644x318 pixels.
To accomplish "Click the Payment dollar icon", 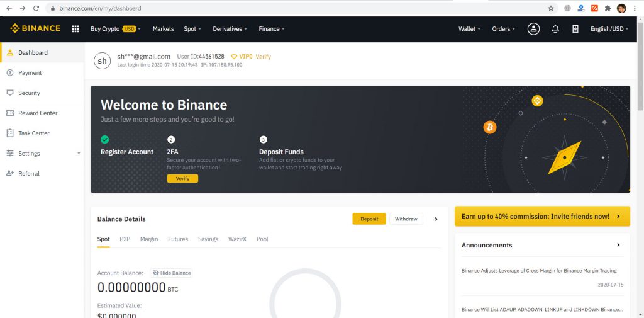I will [x=10, y=73].
